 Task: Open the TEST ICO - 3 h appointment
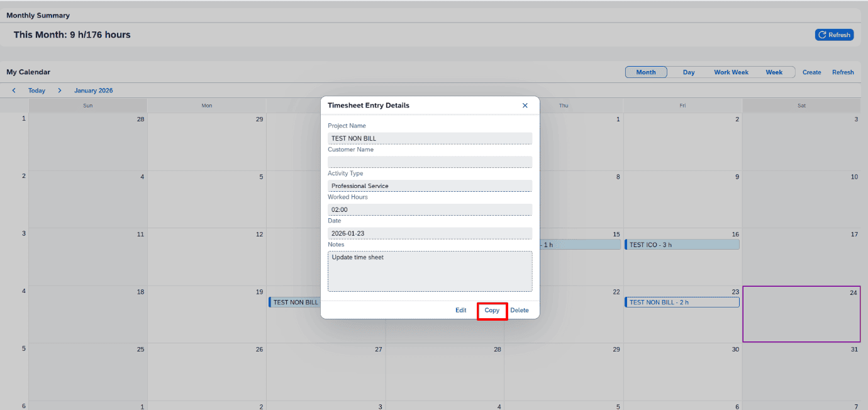682,245
